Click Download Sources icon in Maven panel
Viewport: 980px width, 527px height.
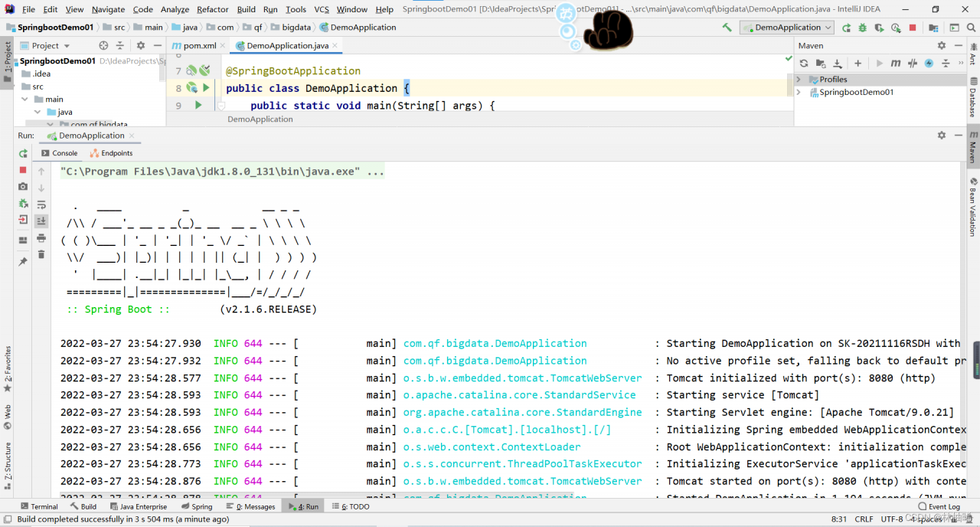[x=838, y=64]
